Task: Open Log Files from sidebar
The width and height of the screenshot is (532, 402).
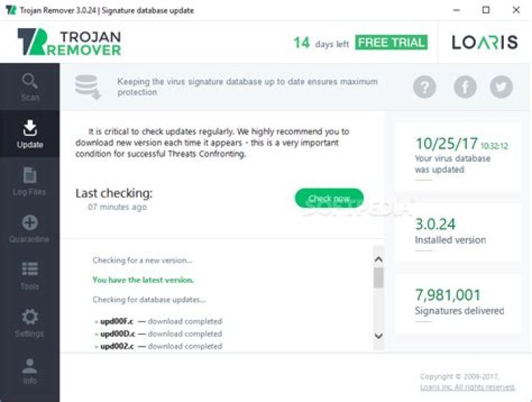Action: click(x=30, y=181)
